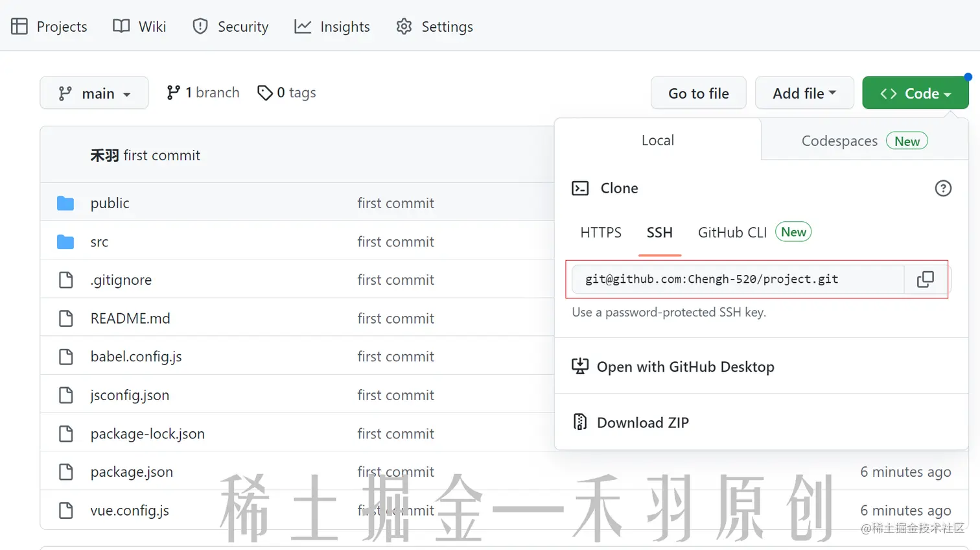Image resolution: width=980 pixels, height=550 pixels.
Task: Click the .gitignore row's first commit message
Action: 395,280
